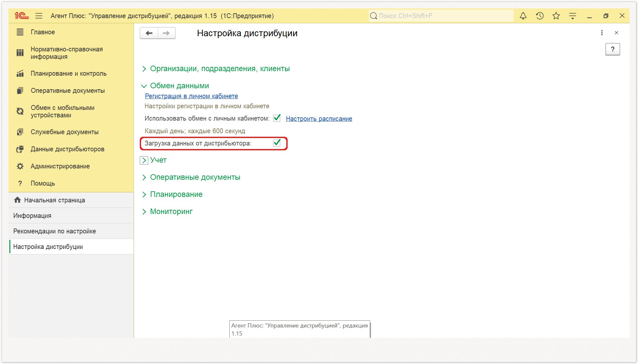Click Помощь question mark icon

20,183
